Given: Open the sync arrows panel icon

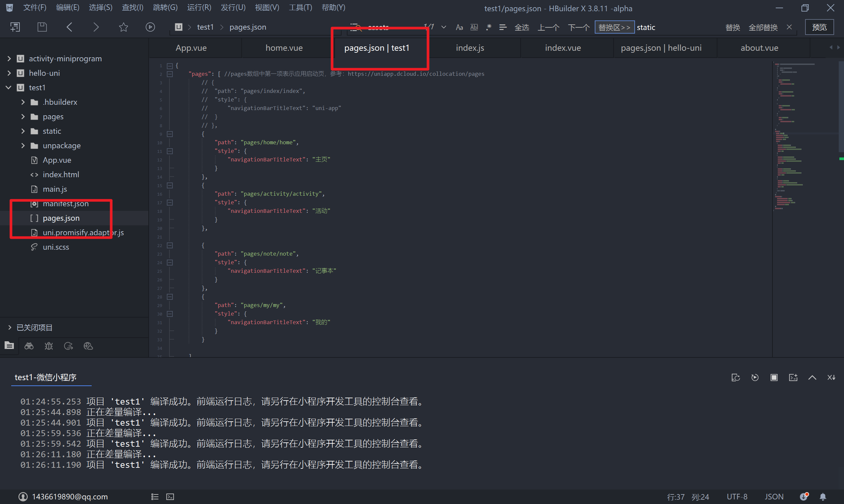Looking at the screenshot, I should 68,346.
